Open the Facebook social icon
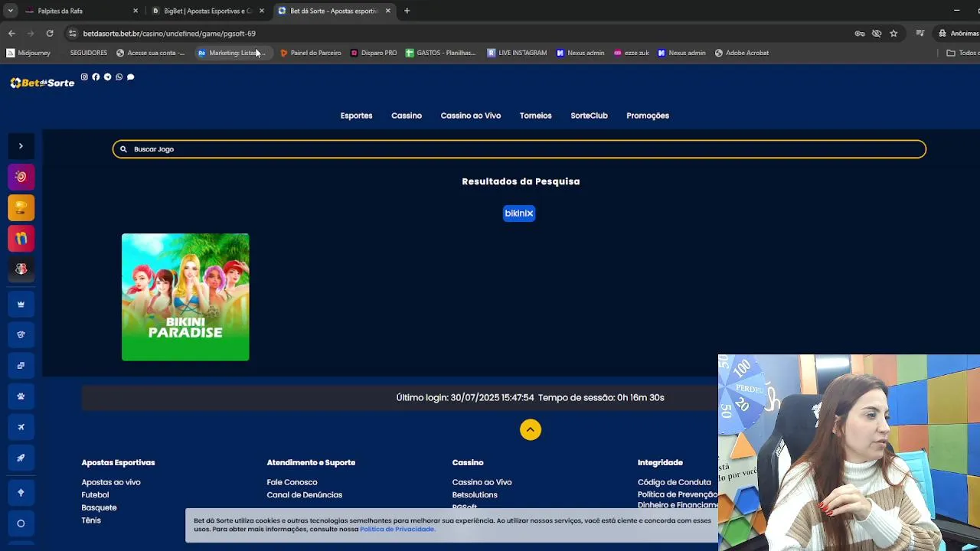The width and height of the screenshot is (980, 551). (x=96, y=77)
